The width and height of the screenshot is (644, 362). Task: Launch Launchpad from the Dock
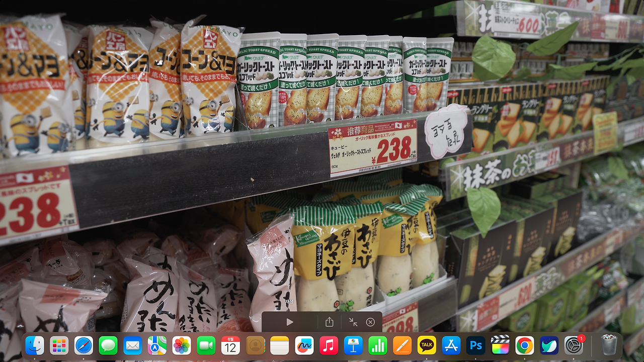[59, 345]
